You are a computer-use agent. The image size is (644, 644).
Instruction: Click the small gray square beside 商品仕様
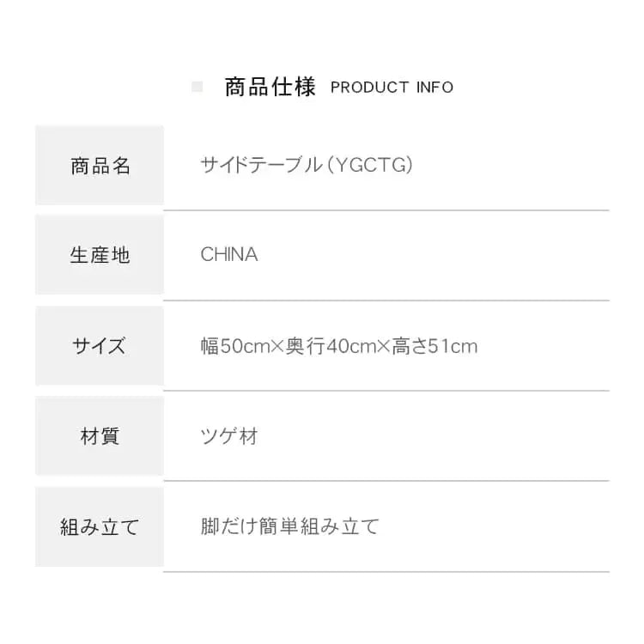[197, 87]
